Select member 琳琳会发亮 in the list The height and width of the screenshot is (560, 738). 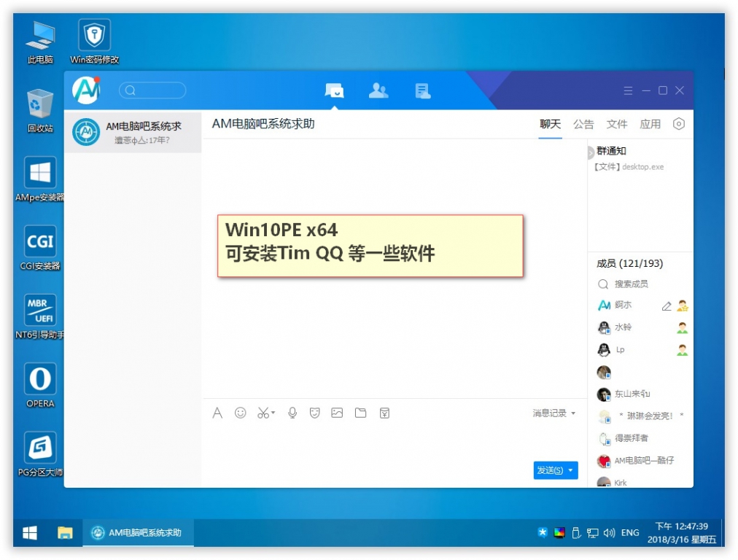click(x=640, y=416)
